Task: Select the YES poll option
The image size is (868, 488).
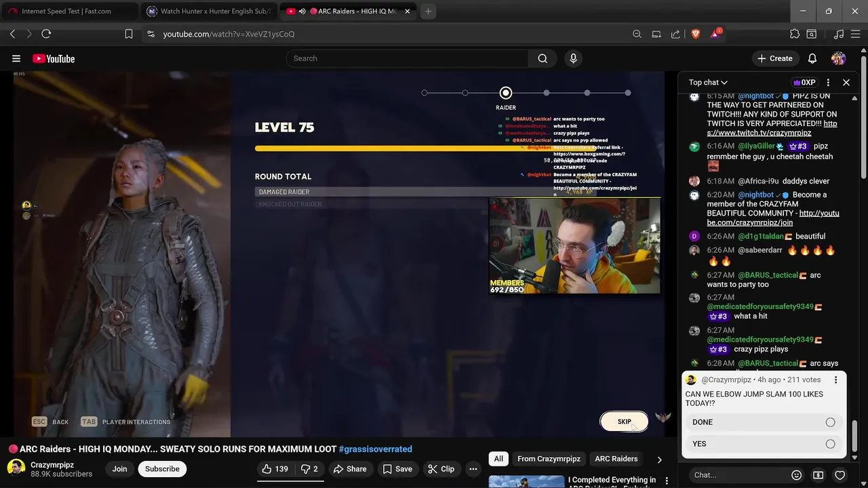Action: coord(764,444)
